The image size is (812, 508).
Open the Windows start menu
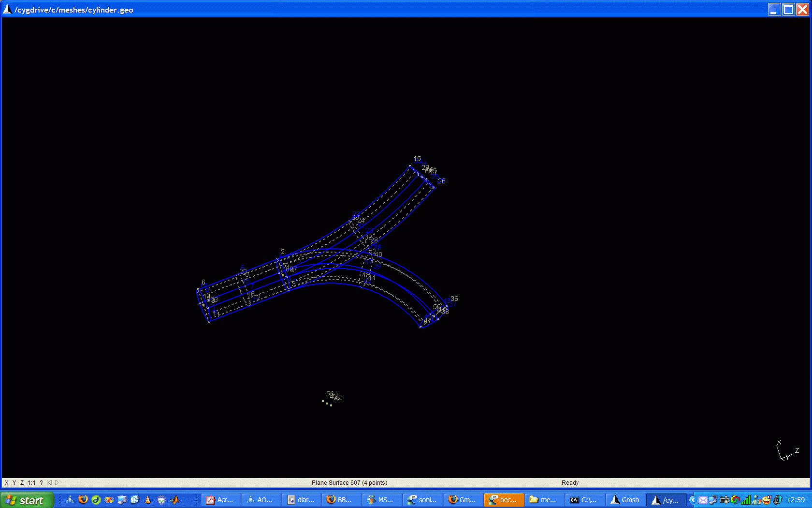click(27, 500)
